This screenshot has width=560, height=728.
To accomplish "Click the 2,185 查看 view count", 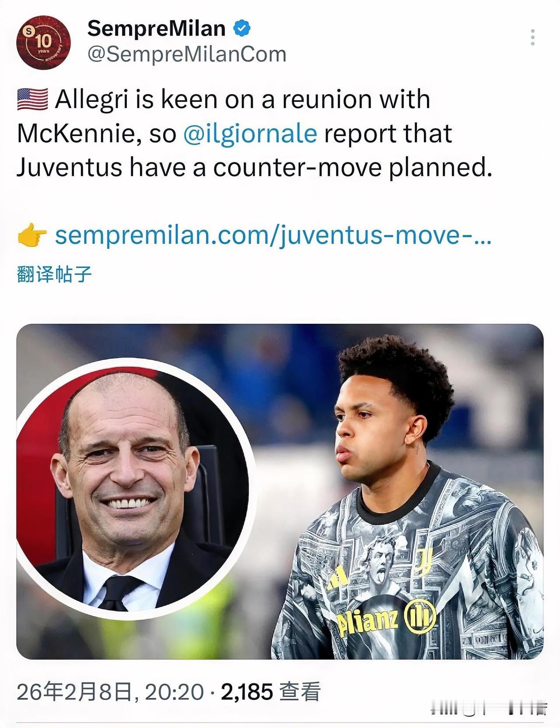I will coord(271,692).
